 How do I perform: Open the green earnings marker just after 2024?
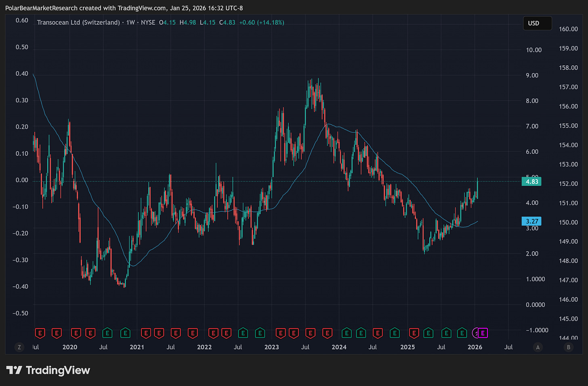(346, 333)
